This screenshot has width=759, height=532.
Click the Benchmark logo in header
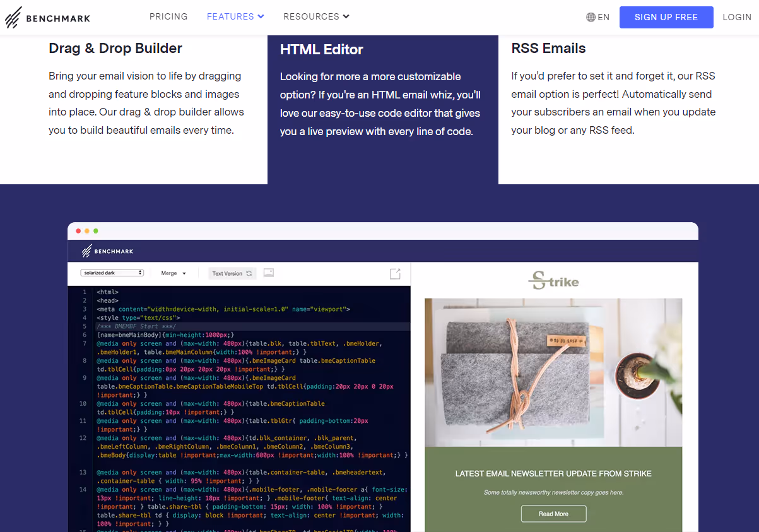(x=47, y=18)
